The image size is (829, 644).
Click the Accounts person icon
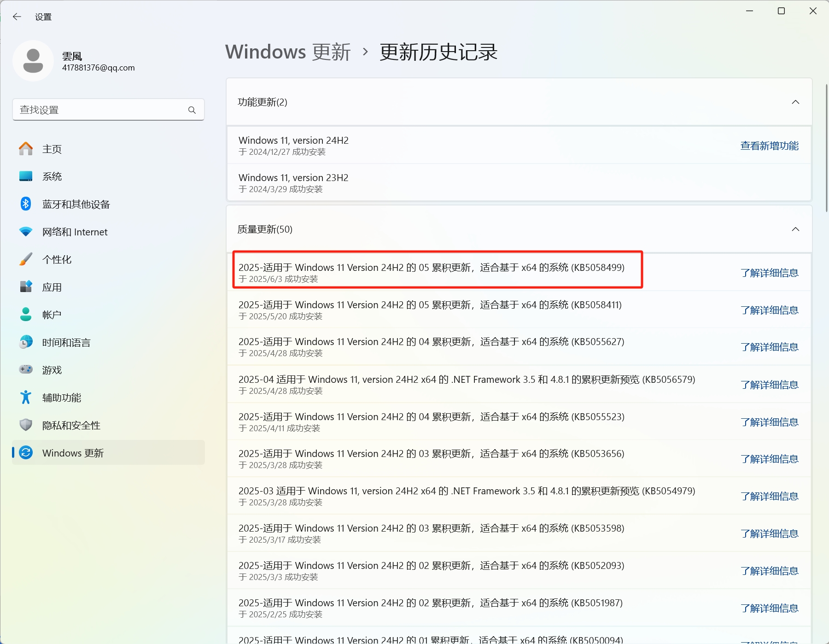point(26,314)
